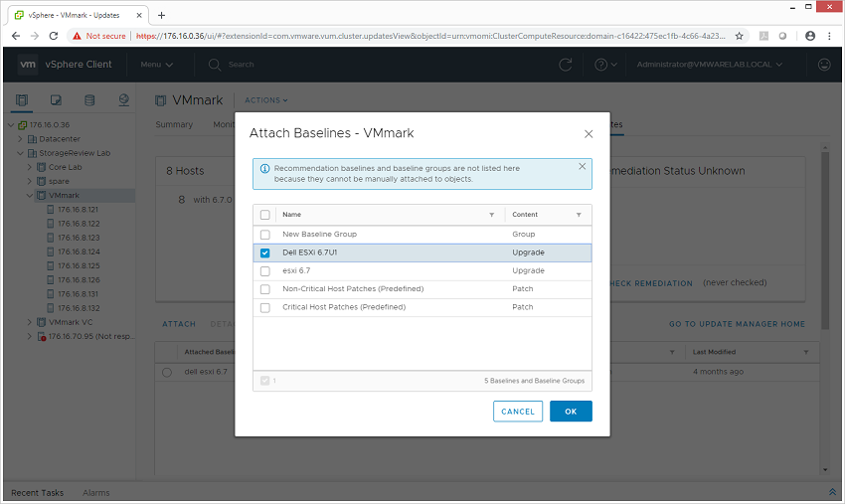845x504 pixels.
Task: Click the Cancel button in dialog
Action: tap(518, 412)
